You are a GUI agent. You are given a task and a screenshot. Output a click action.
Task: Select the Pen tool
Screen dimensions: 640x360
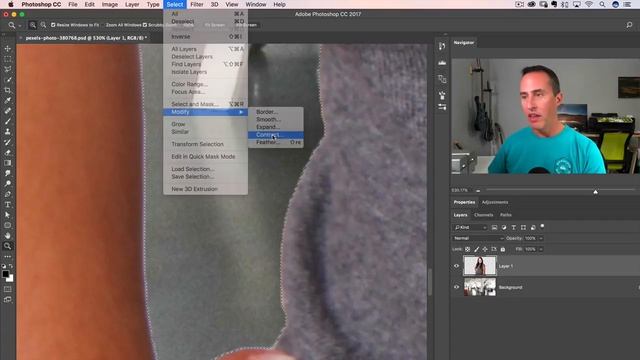pyautogui.click(x=8, y=194)
